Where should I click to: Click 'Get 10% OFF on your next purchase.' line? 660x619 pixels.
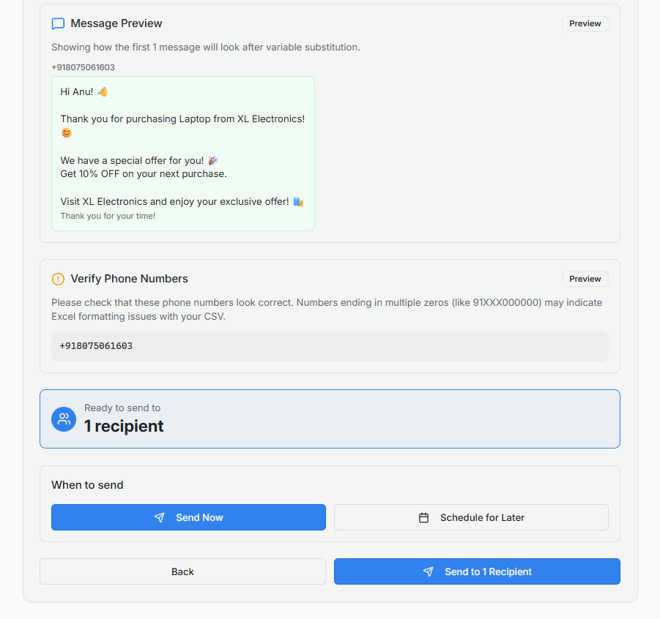tap(144, 174)
